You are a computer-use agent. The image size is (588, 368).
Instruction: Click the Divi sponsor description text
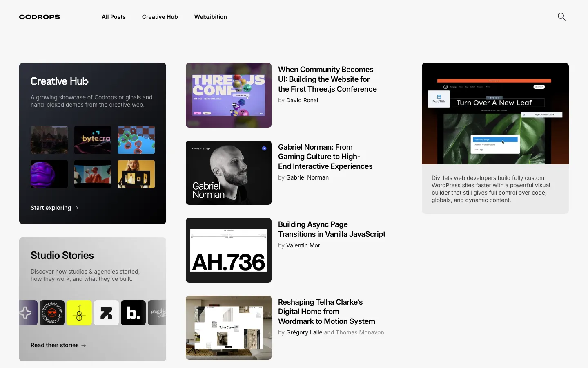click(x=491, y=189)
